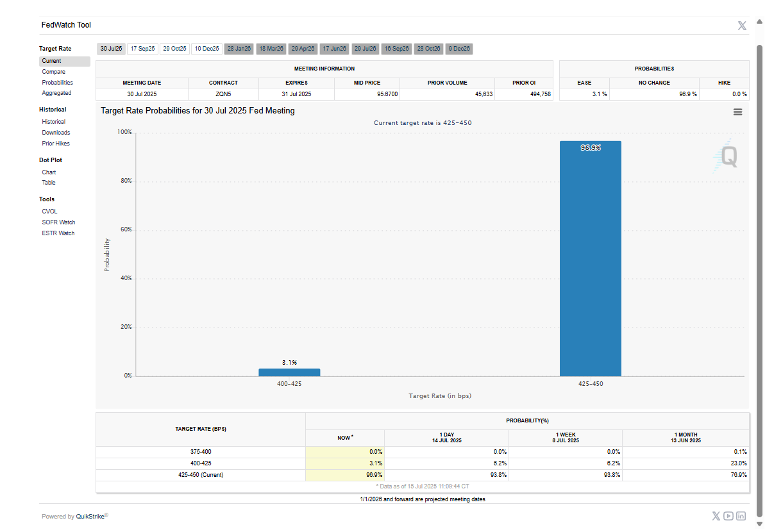This screenshot has width=774, height=532.
Task: Open the LinkedIn icon in footer
Action: pos(741,516)
